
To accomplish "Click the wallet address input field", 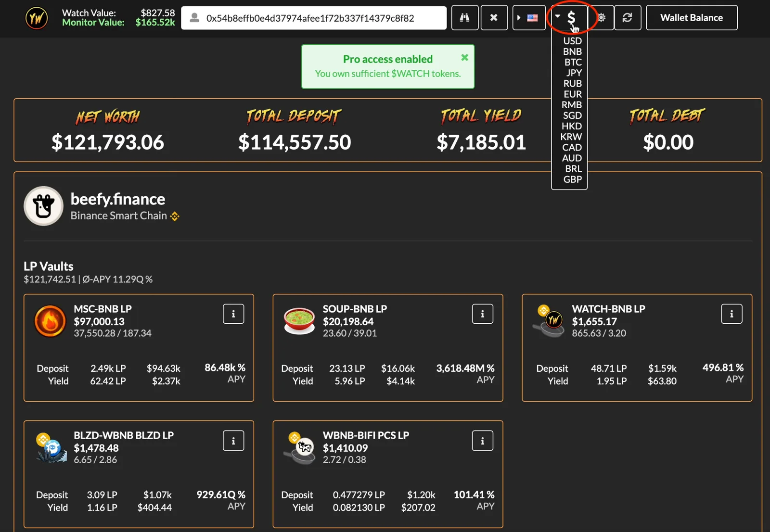I will [314, 18].
